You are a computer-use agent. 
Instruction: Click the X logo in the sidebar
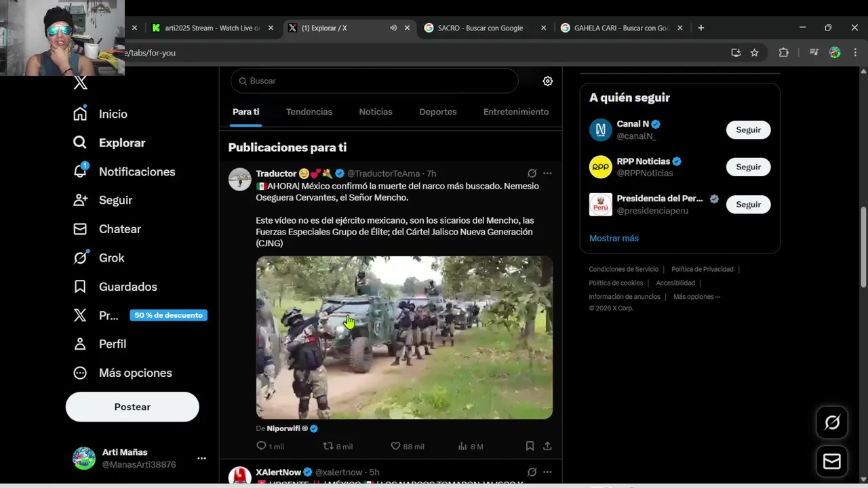[81, 83]
